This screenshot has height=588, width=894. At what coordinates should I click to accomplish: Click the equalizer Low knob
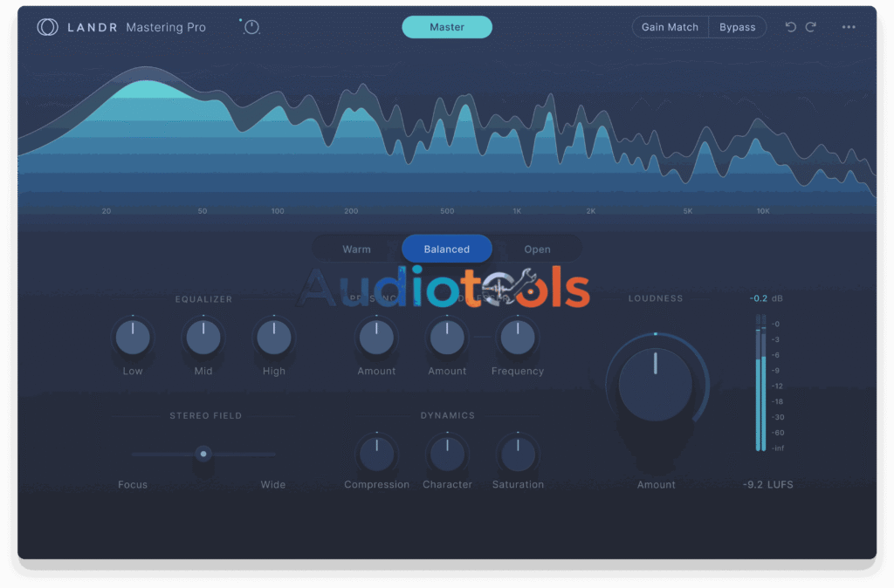coord(133,338)
